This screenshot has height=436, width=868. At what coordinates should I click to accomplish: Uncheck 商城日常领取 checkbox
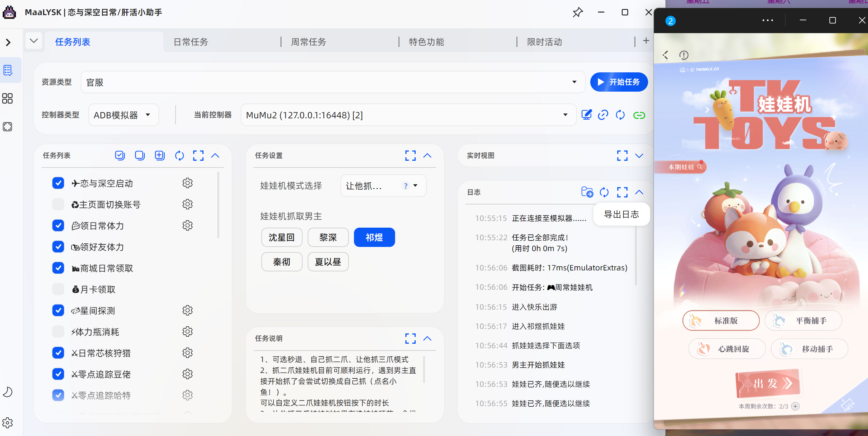pyautogui.click(x=58, y=268)
